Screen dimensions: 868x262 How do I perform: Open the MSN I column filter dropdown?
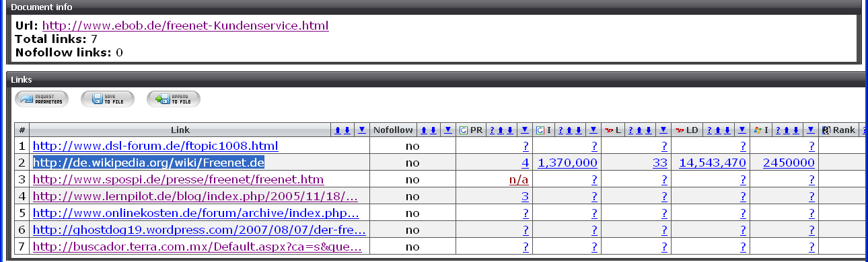pos(811,130)
